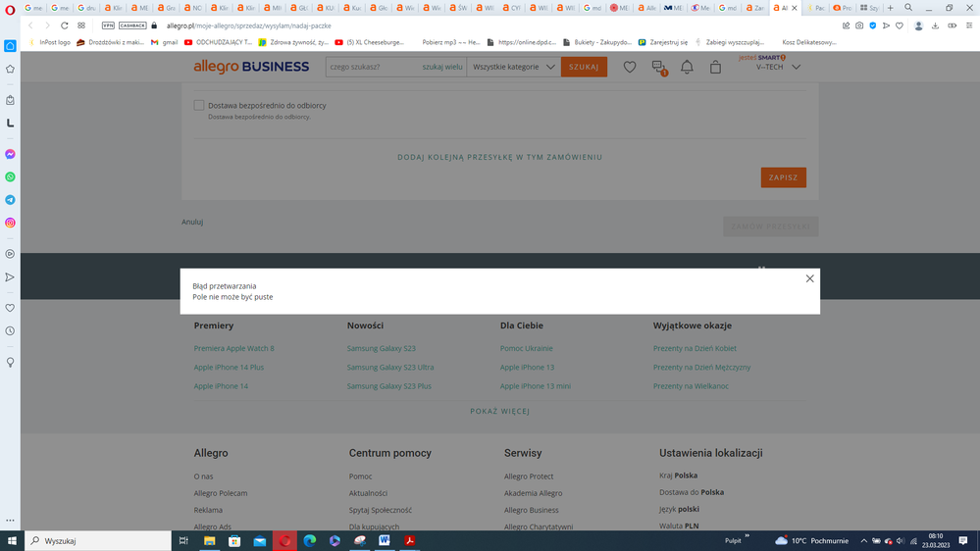This screenshot has width=980, height=551.
Task: Close the Błąd przetwarzania error message
Action: [x=809, y=278]
